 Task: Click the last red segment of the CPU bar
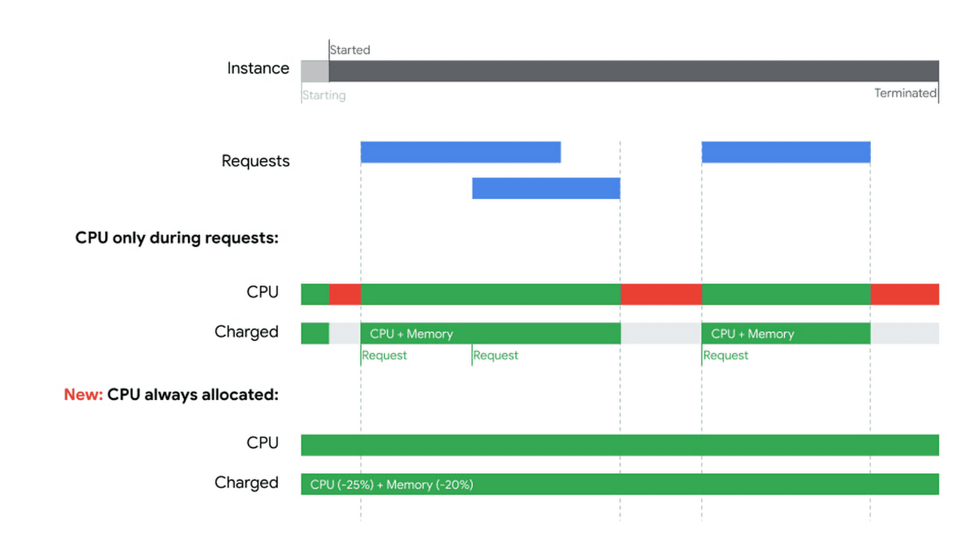click(904, 294)
